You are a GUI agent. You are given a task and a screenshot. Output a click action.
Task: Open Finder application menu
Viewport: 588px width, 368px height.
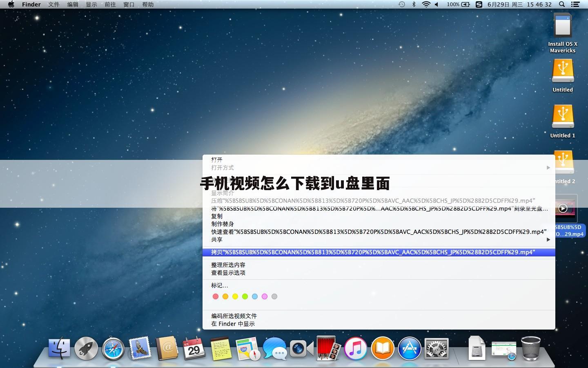(31, 4)
